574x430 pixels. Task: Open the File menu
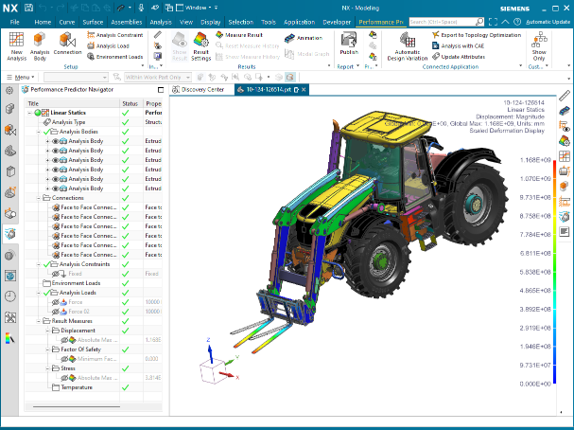(15, 22)
